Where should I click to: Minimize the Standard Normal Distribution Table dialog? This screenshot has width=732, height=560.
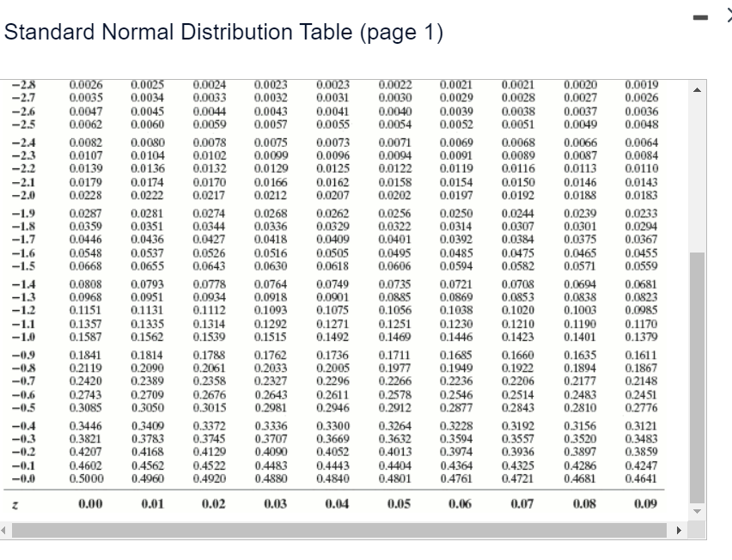(x=700, y=18)
